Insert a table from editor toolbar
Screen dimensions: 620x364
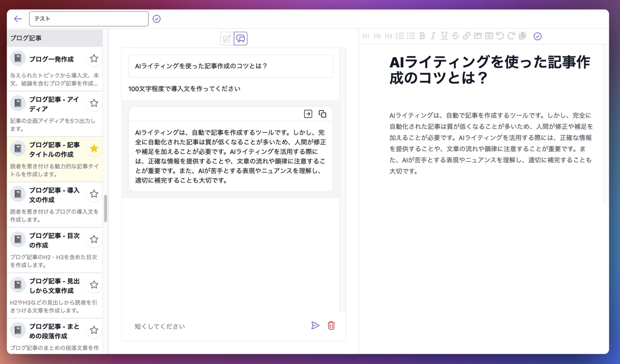489,36
